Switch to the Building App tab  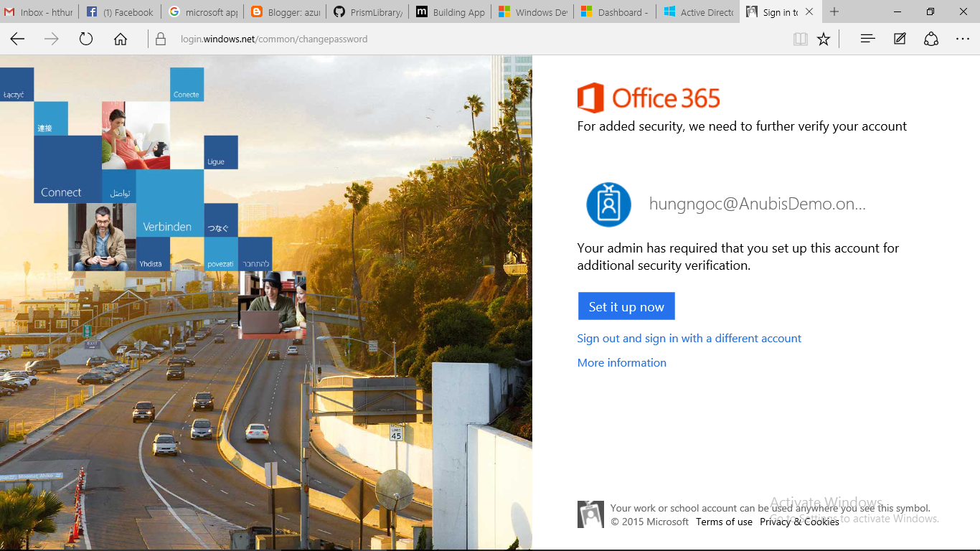(451, 12)
